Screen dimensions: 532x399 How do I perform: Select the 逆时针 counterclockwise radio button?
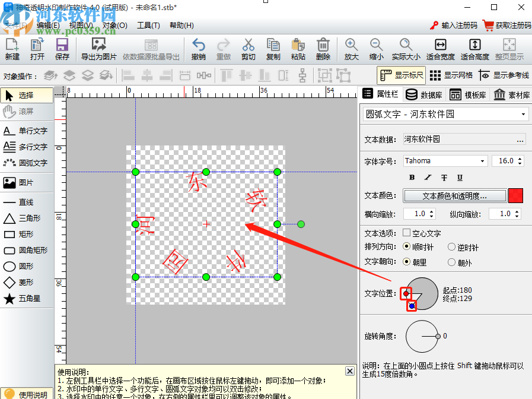[x=453, y=248]
